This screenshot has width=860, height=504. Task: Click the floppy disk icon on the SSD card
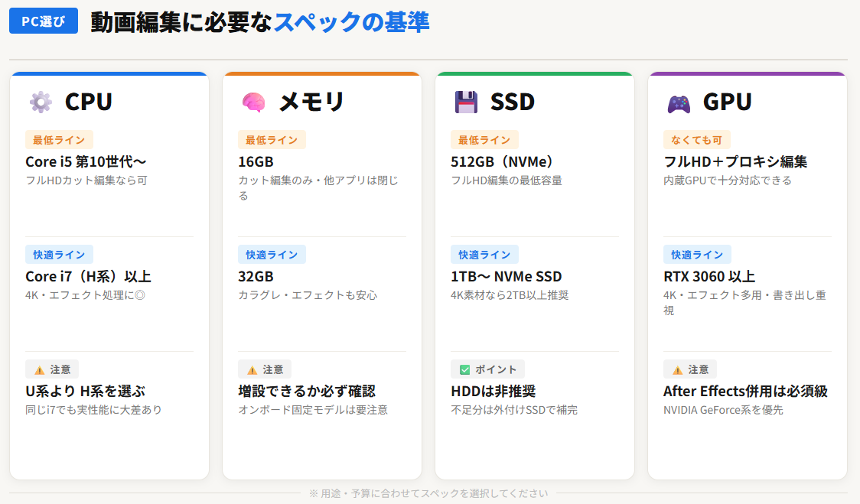(x=465, y=101)
